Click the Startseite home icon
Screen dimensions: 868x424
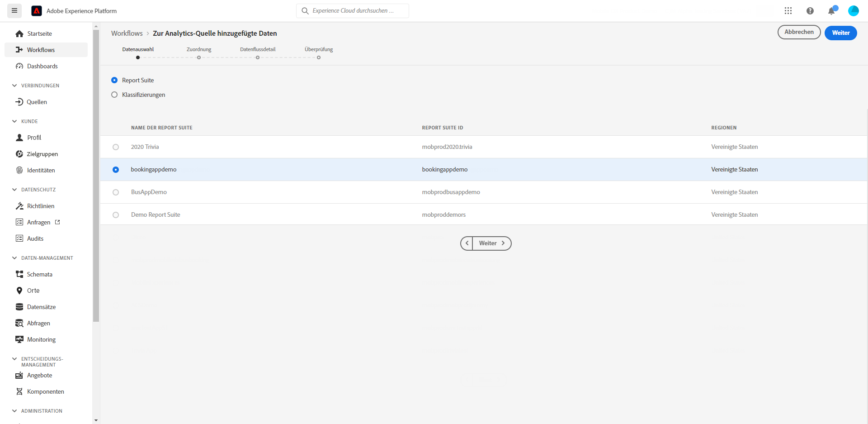click(x=19, y=33)
